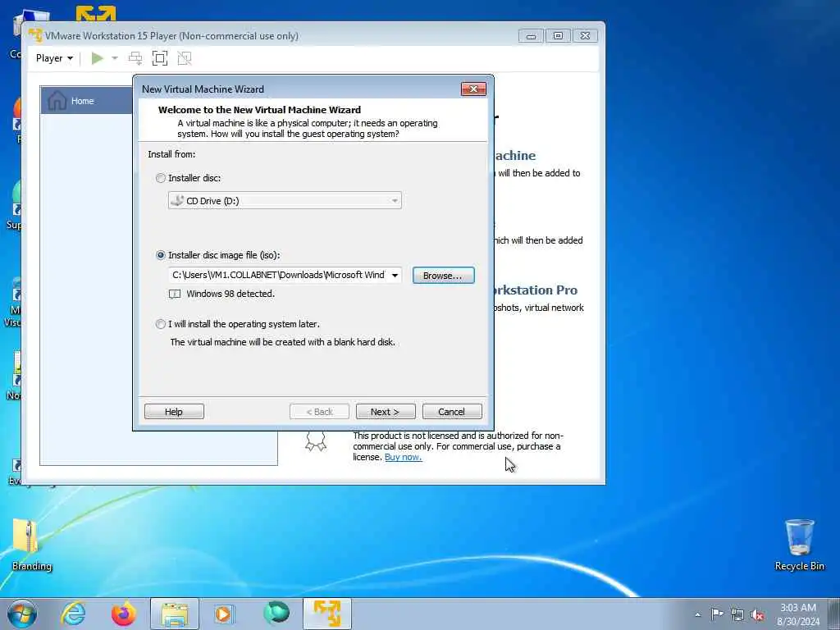Open Action Center flag tray icon

pyautogui.click(x=717, y=614)
